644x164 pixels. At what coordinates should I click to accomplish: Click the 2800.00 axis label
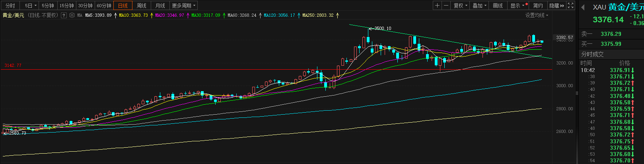point(564,109)
